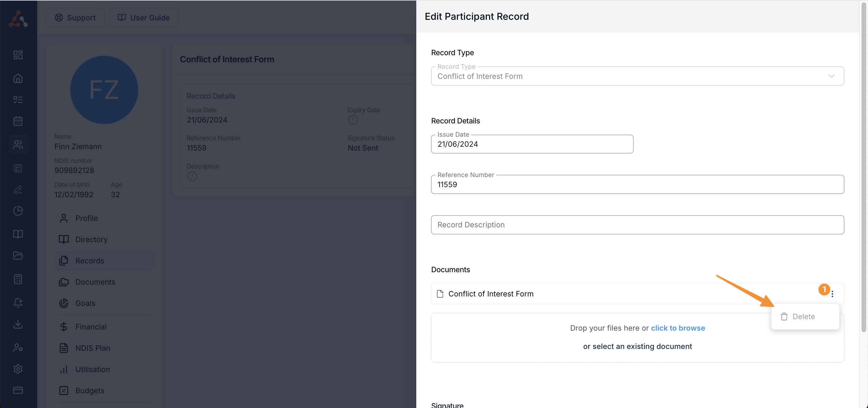This screenshot has height=408, width=868.
Task: Select the Documents tab in participant menu
Action: pyautogui.click(x=95, y=282)
